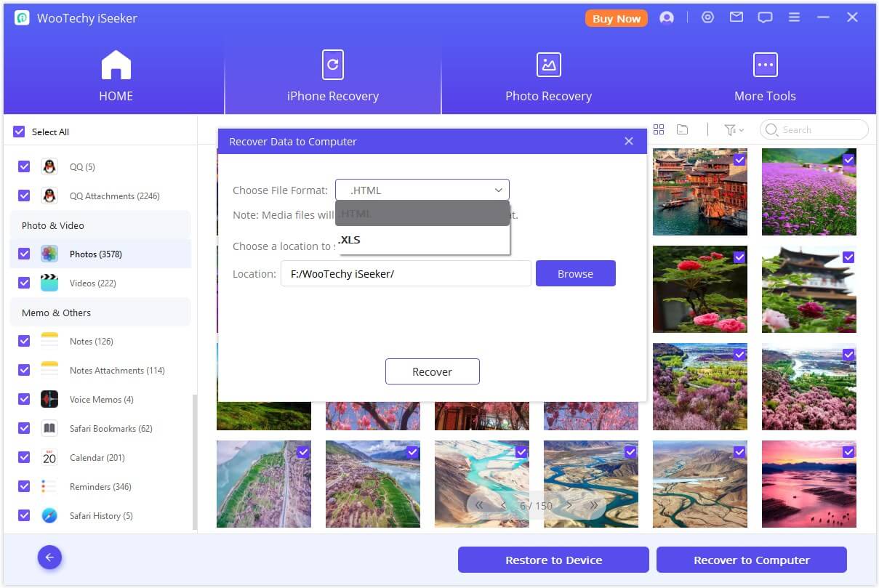This screenshot has width=879, height=588.
Task: Untick the Safari Bookmarks checkbox
Action: [24, 428]
